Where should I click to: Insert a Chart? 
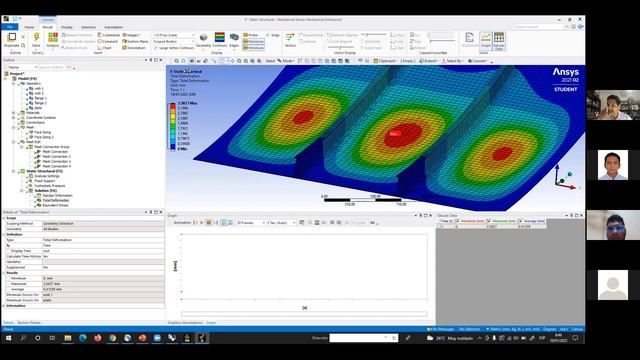tap(105, 48)
